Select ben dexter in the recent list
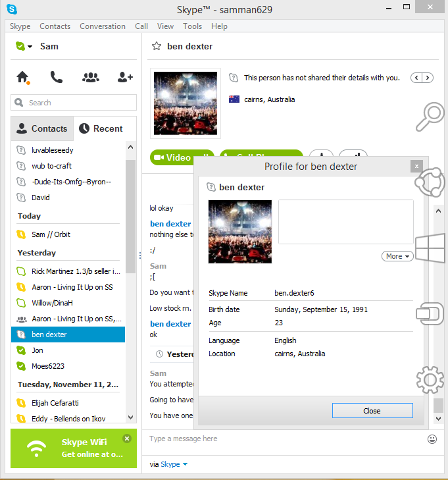Image resolution: width=448 pixels, height=480 pixels. coord(68,334)
